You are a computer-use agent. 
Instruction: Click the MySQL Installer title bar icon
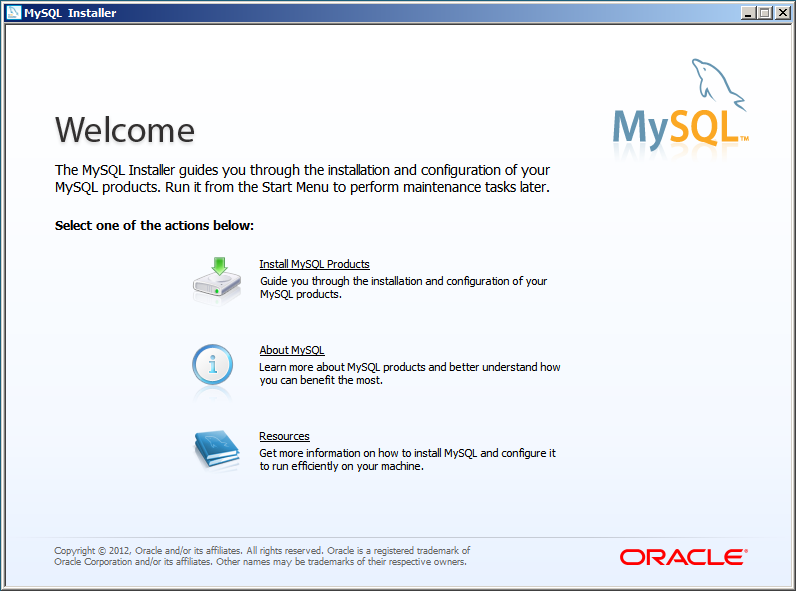point(14,12)
